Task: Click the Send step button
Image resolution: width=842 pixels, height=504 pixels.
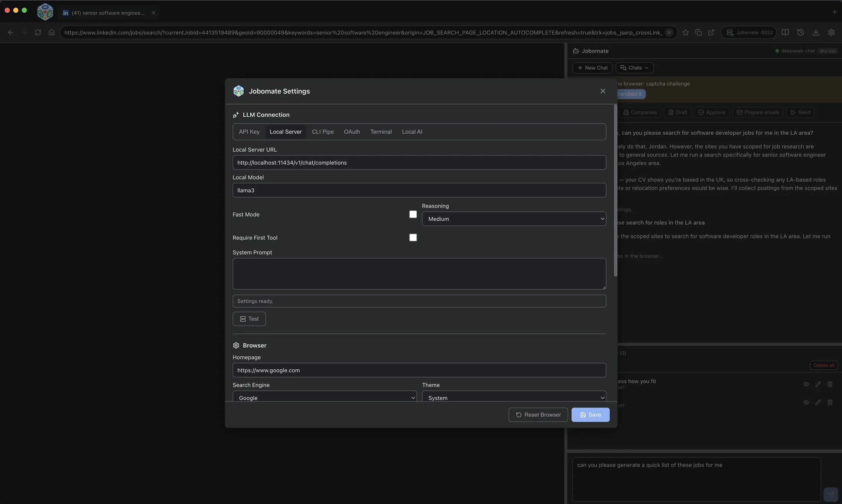Action: [800, 113]
